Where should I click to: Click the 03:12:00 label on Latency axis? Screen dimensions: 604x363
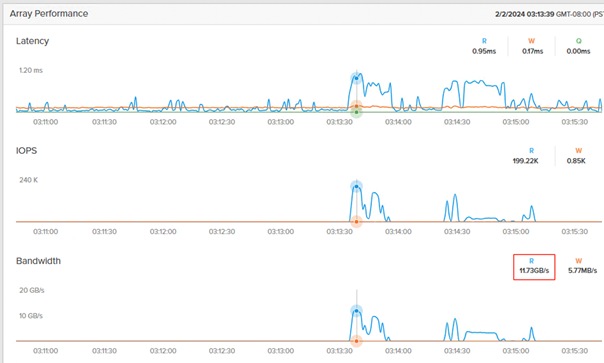[163, 122]
